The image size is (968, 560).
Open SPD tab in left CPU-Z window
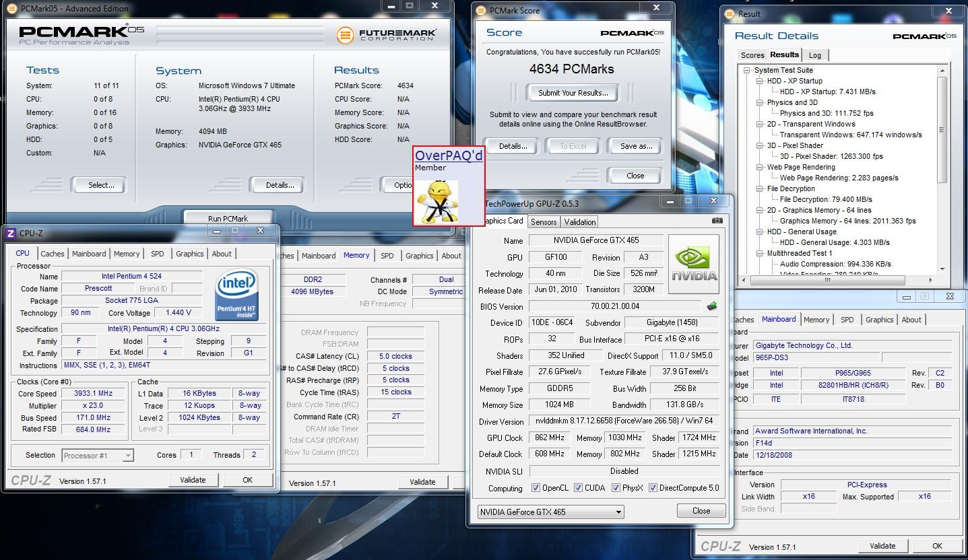pyautogui.click(x=157, y=254)
